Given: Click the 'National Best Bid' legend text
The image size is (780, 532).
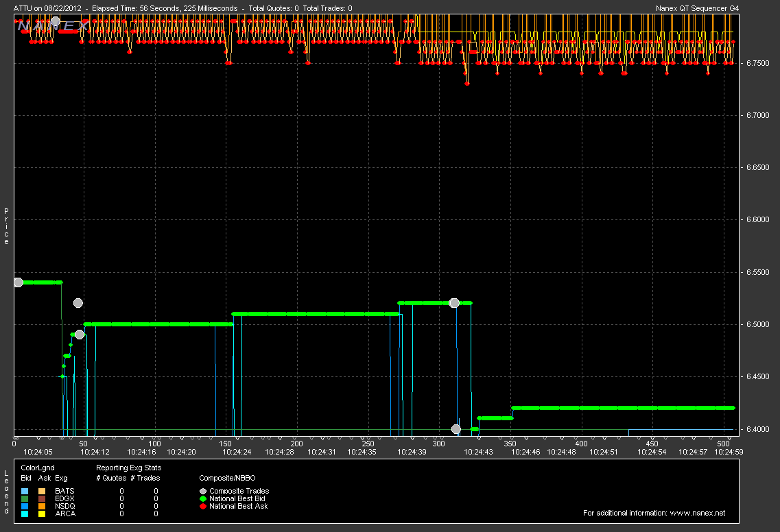Looking at the screenshot, I should click(237, 498).
